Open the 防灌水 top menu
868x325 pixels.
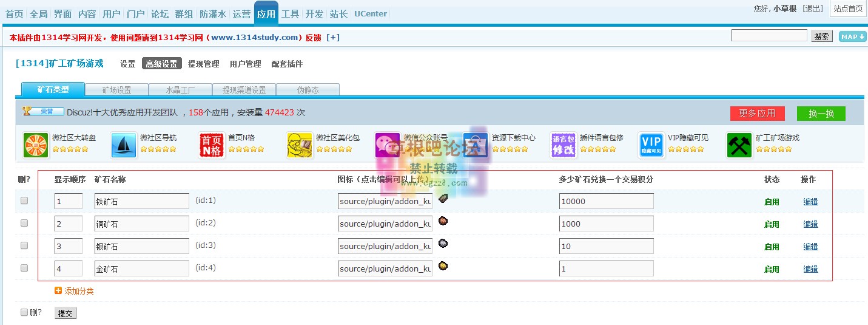click(x=213, y=13)
